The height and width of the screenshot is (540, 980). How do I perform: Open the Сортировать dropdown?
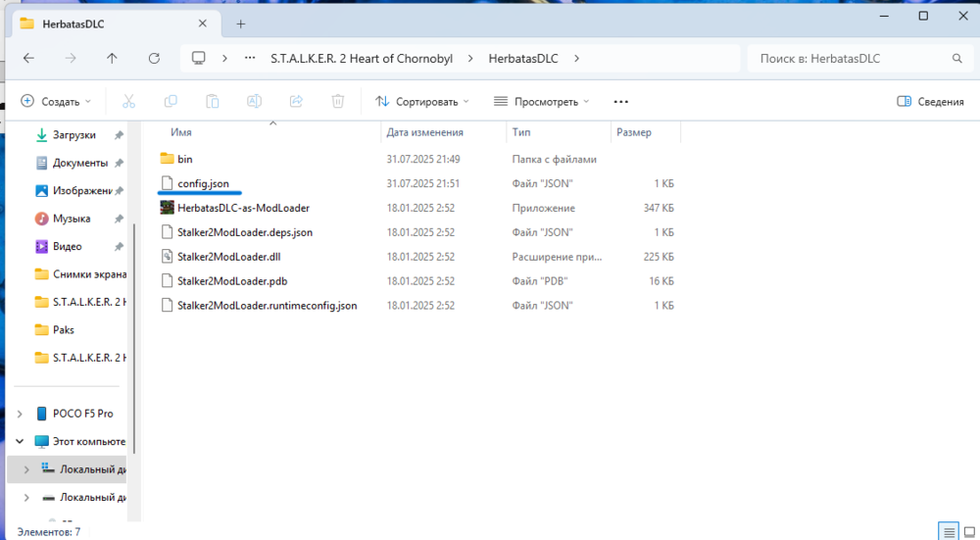(x=422, y=101)
